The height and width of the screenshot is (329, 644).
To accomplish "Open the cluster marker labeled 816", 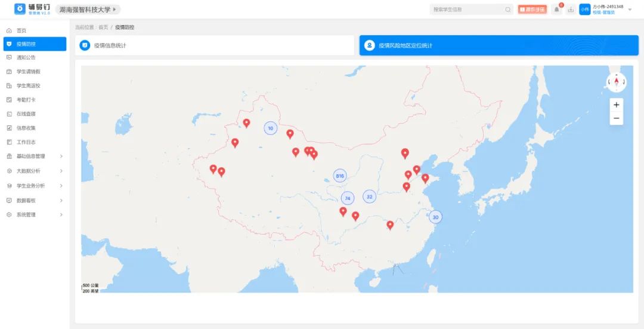I will point(340,176).
